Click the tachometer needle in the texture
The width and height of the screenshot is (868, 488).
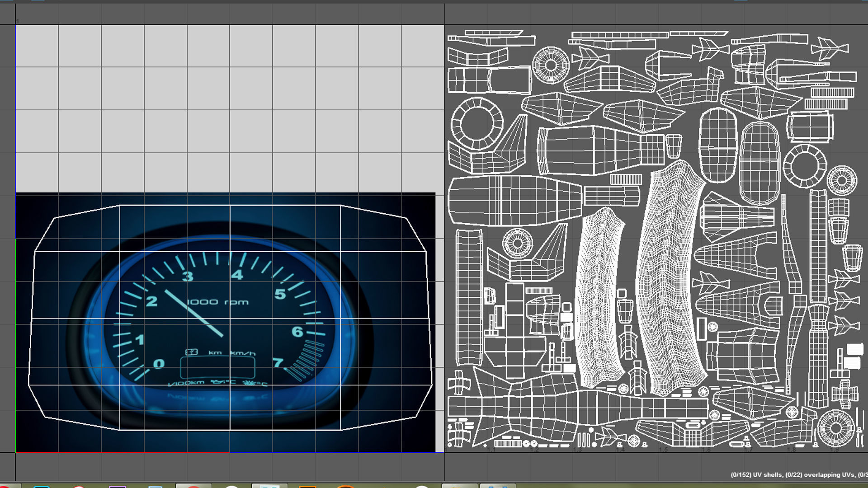[x=193, y=313]
